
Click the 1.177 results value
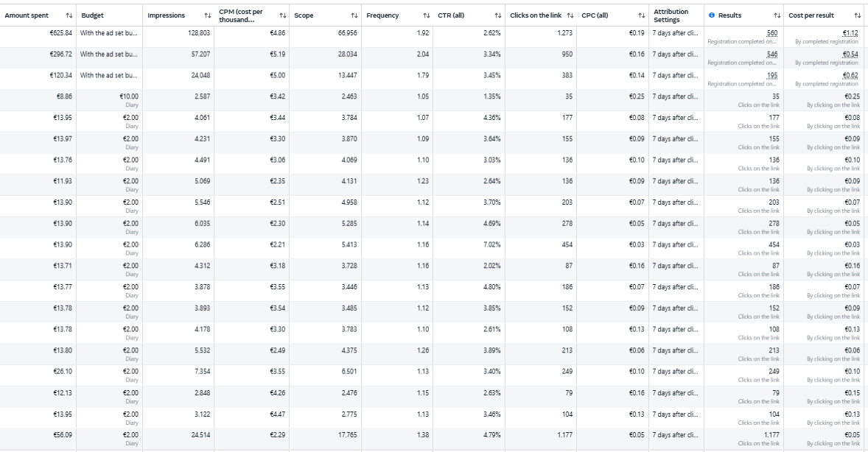[771, 435]
